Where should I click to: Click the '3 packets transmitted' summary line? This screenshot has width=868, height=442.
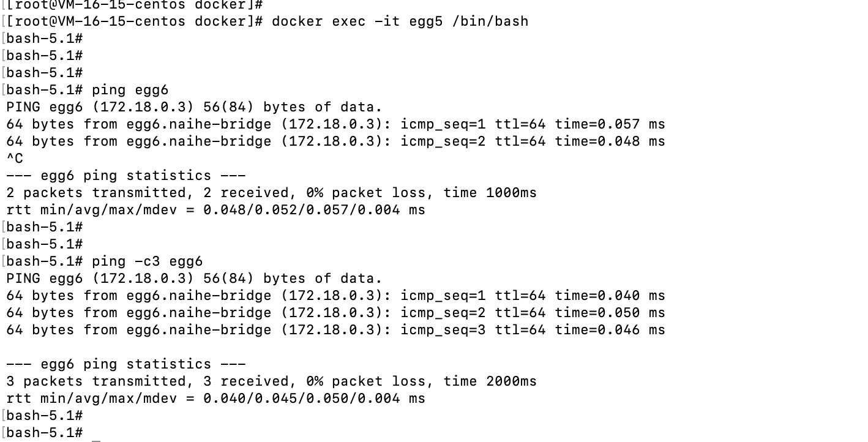pos(271,381)
